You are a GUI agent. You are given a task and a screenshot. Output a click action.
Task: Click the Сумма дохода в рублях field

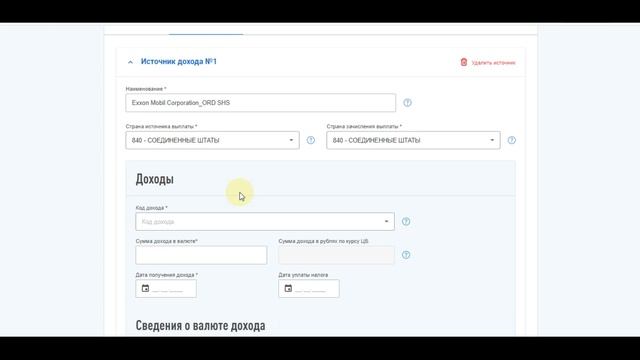(336, 255)
